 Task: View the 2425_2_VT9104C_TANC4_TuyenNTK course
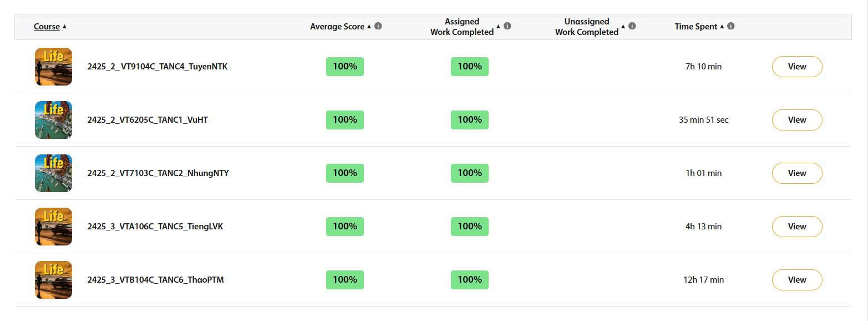tap(797, 67)
